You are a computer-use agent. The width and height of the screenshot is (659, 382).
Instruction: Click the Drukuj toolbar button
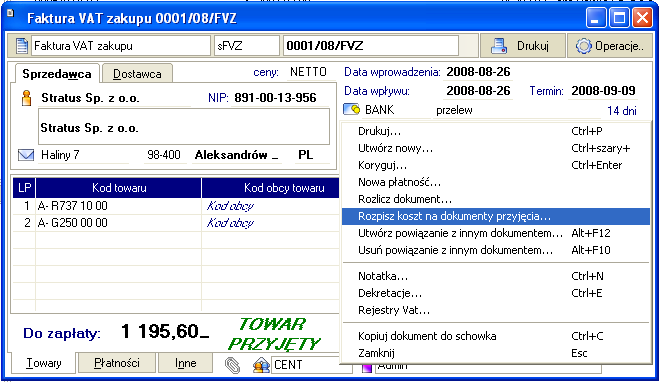(522, 45)
